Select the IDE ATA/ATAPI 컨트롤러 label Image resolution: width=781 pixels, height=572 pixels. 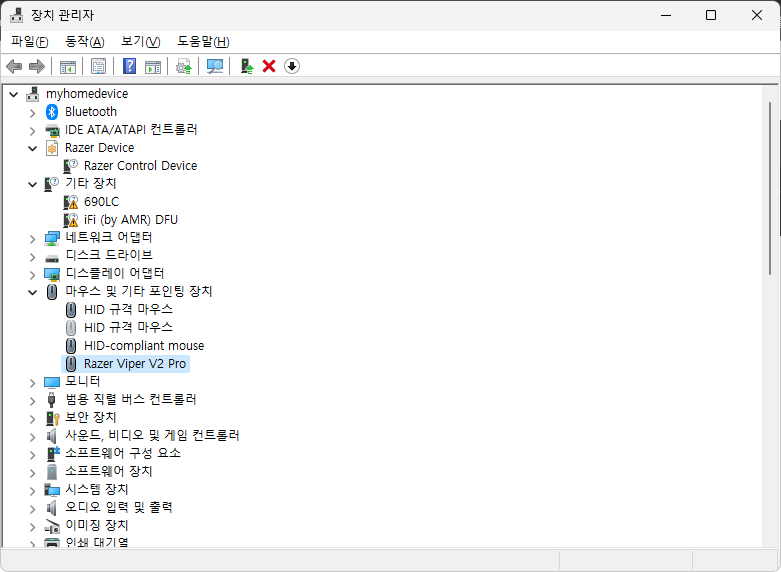point(131,130)
